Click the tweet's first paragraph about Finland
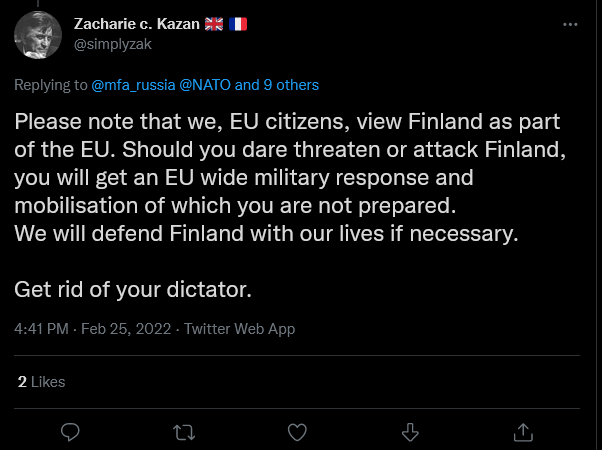Viewport: 602px width, 450px height. point(268,177)
